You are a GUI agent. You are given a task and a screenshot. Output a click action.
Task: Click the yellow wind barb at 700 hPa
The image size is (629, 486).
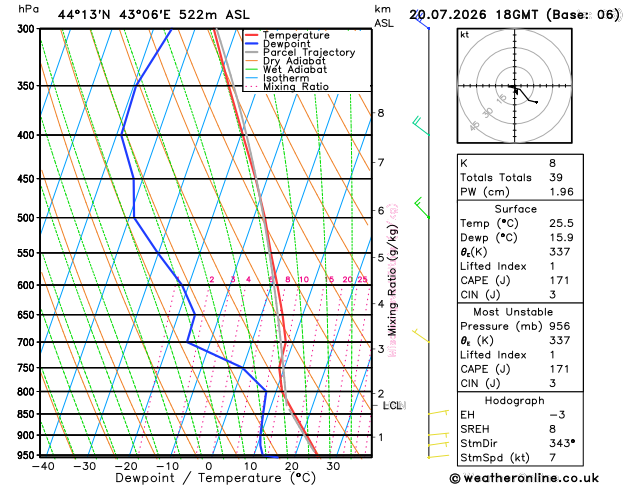(x=421, y=336)
